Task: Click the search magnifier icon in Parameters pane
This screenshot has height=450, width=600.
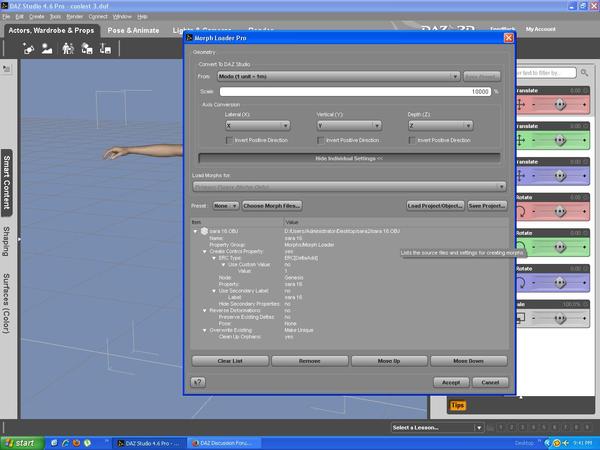Action: (x=584, y=72)
